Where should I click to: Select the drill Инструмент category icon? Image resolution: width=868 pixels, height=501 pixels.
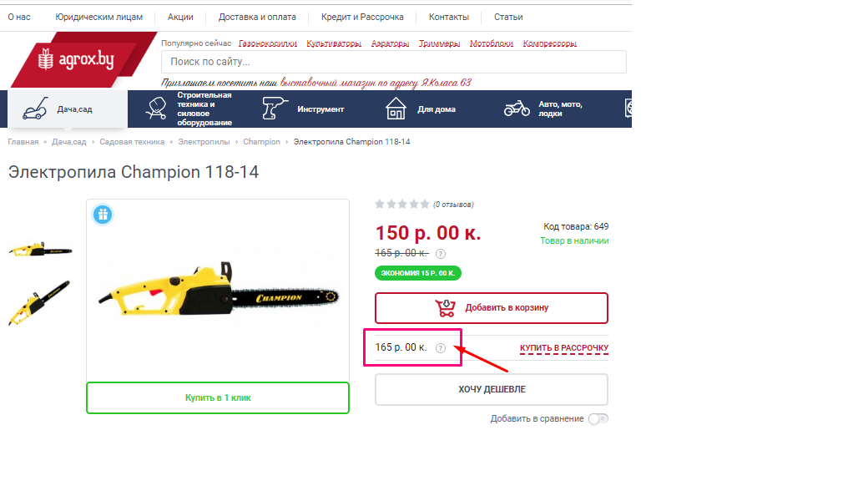click(275, 108)
